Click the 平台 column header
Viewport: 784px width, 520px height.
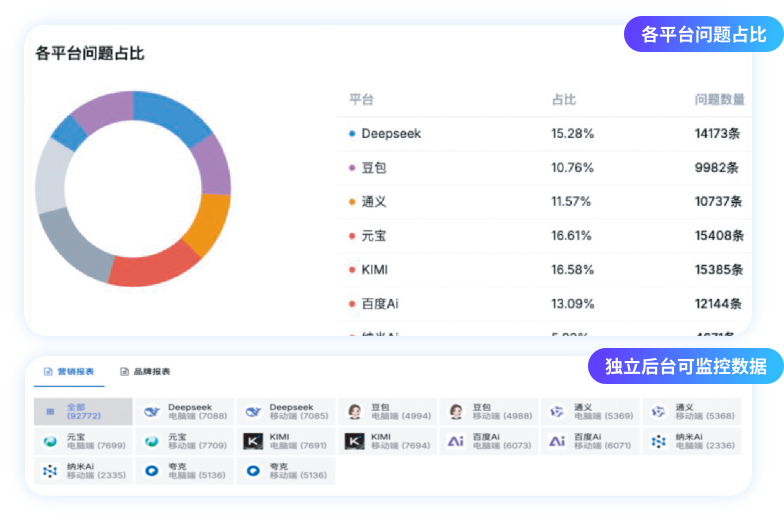362,100
